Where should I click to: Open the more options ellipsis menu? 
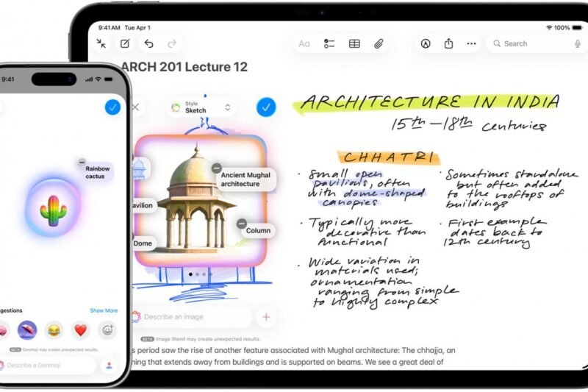[x=471, y=44]
